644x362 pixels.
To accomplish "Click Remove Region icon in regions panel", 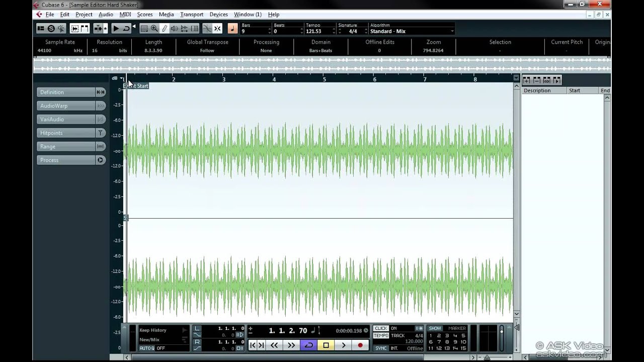I will coord(537,80).
